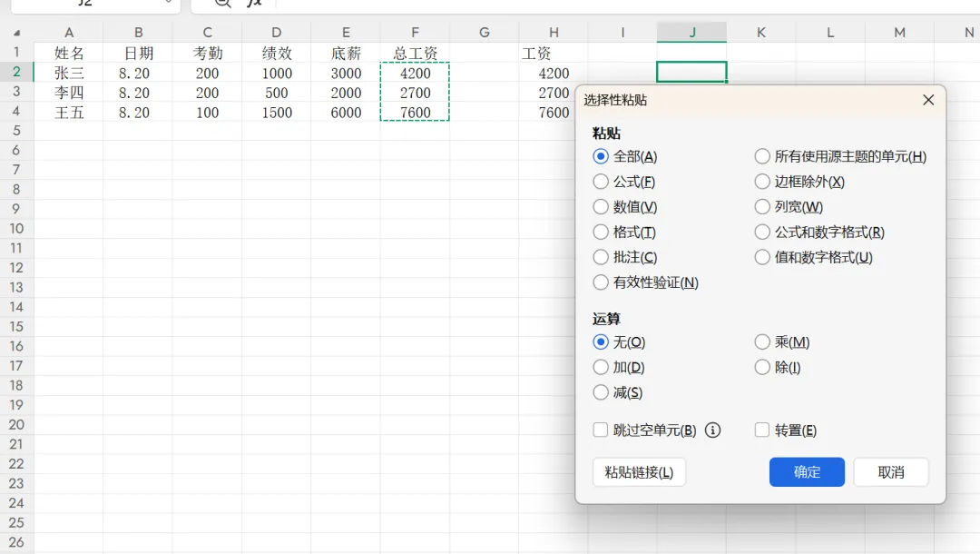
Task: Enable the 跳过空单元(B) checkbox
Action: coord(601,430)
